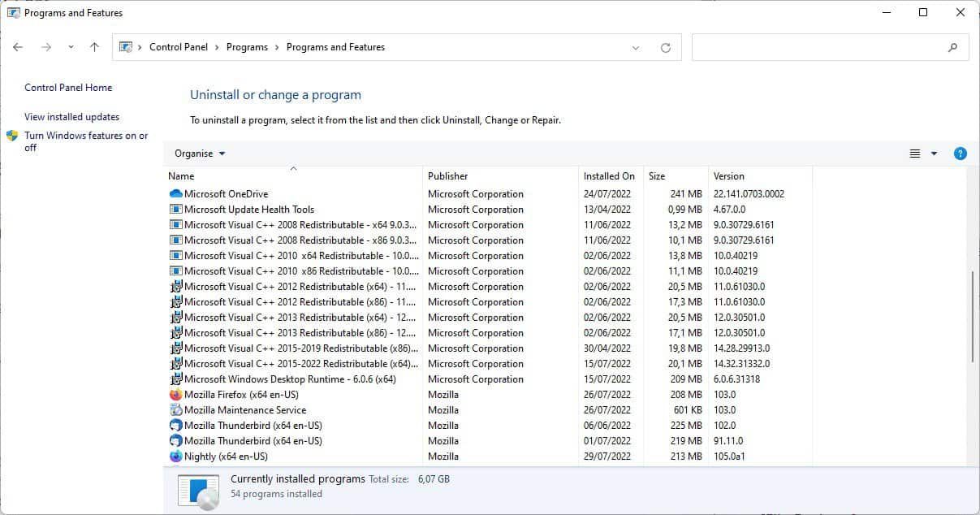Open Control Panel Home link
Viewport: 980px width, 515px height.
pyautogui.click(x=68, y=88)
